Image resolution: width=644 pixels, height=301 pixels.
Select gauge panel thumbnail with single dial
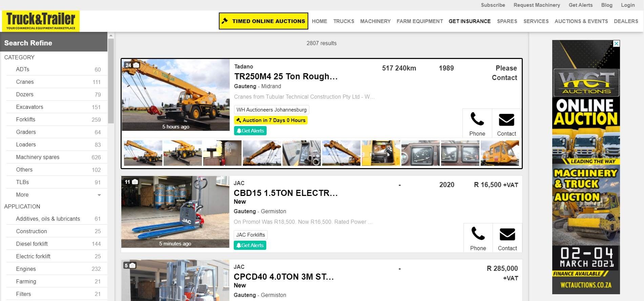pos(420,153)
